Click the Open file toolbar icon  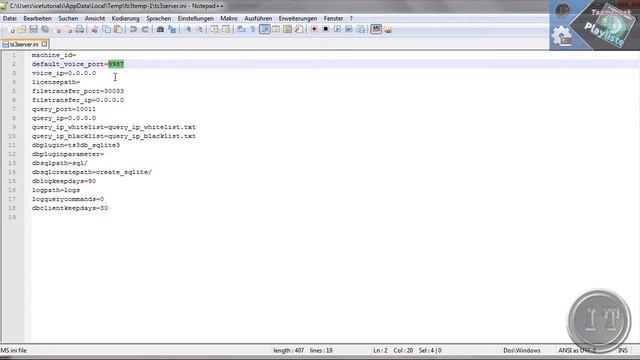point(22,29)
